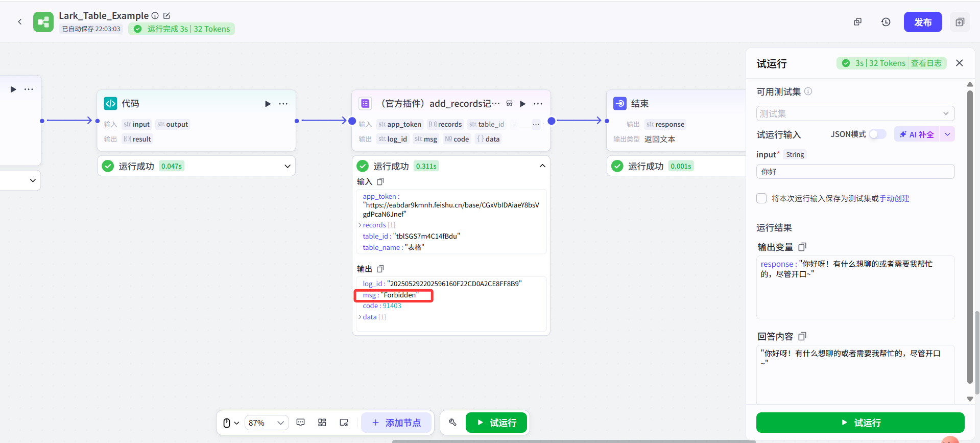Click the records input tag on add_records
Image resolution: width=980 pixels, height=443 pixels.
coord(445,124)
